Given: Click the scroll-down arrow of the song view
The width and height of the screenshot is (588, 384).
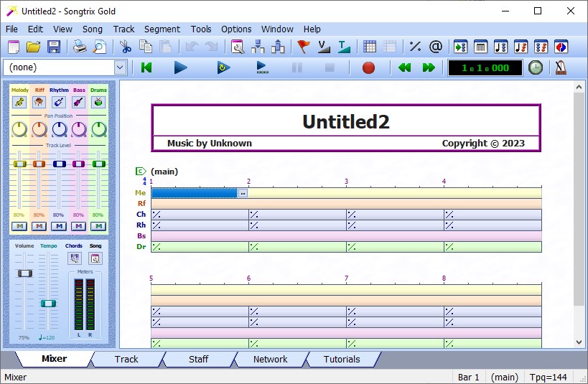Looking at the screenshot, I should [x=579, y=342].
